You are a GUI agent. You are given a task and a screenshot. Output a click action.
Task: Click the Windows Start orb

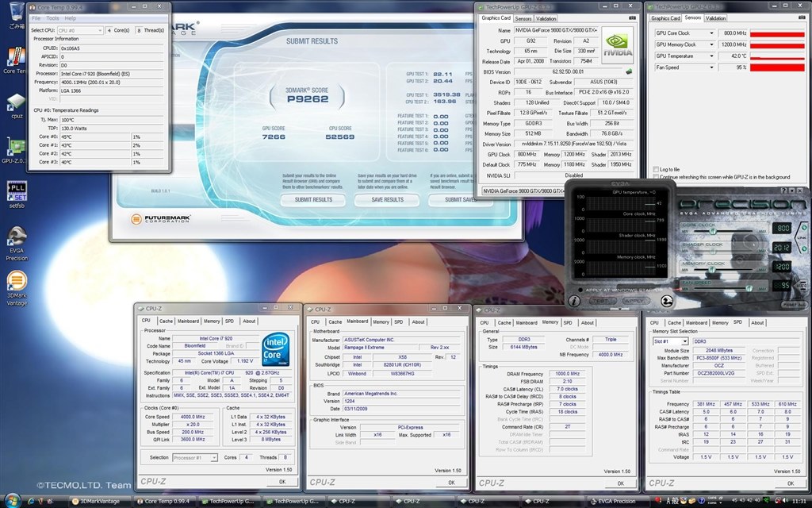pyautogui.click(x=11, y=500)
